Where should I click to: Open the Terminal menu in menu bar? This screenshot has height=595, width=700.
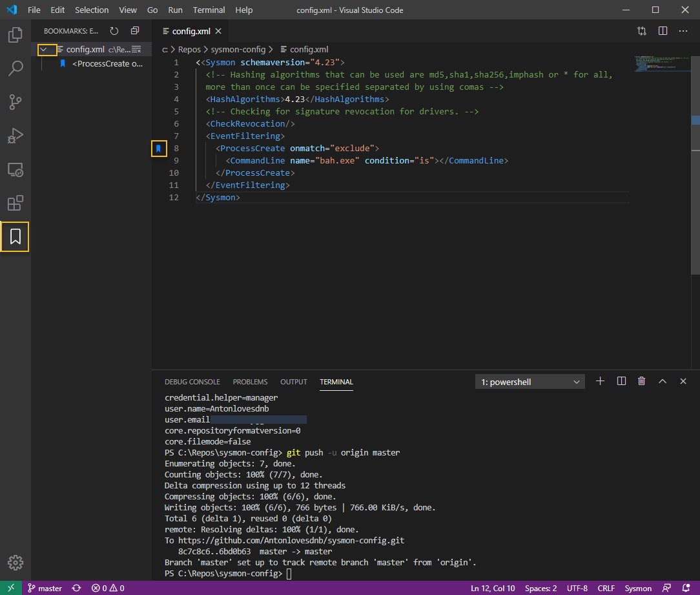tap(209, 10)
